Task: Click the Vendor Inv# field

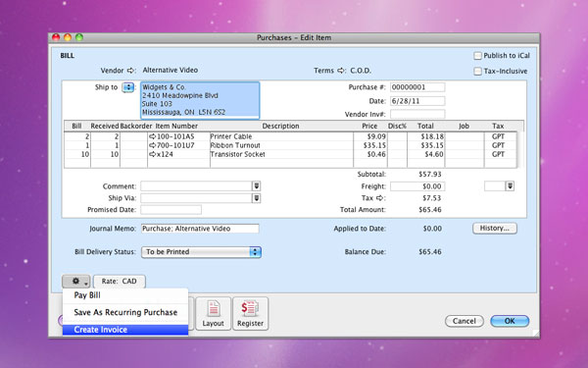Action: pyautogui.click(x=417, y=114)
